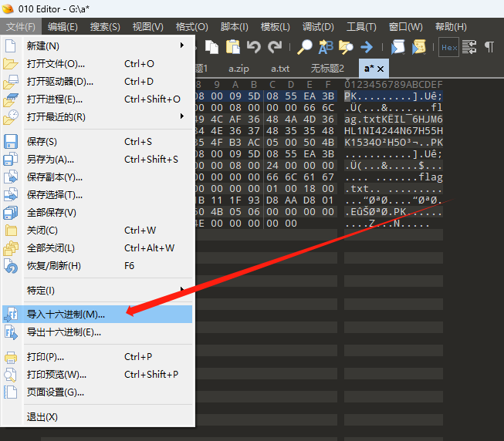Click the Open File folder icon
504x441 pixels.
click(x=10, y=64)
